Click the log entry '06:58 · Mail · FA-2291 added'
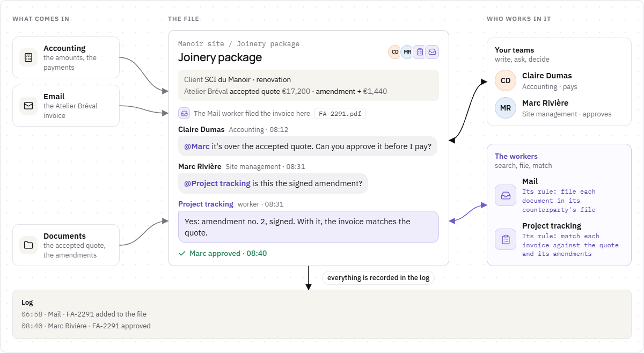The height and width of the screenshot is (353, 644). (x=84, y=314)
